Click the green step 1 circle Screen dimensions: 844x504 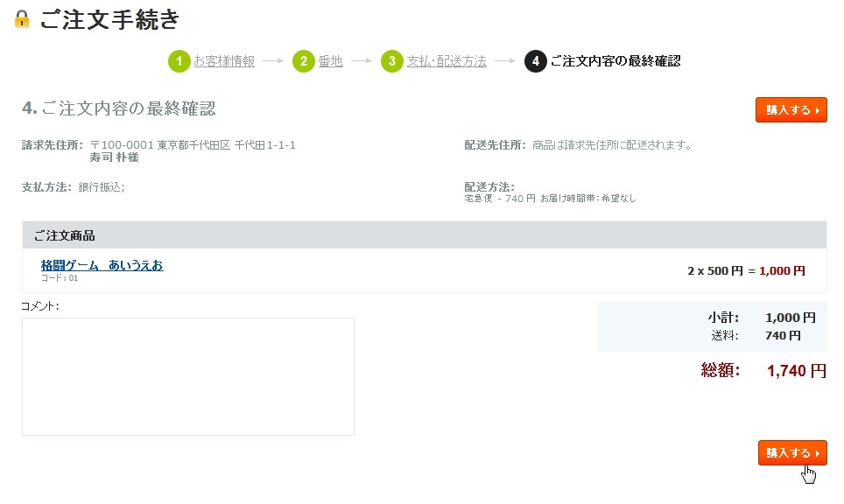[x=179, y=61]
